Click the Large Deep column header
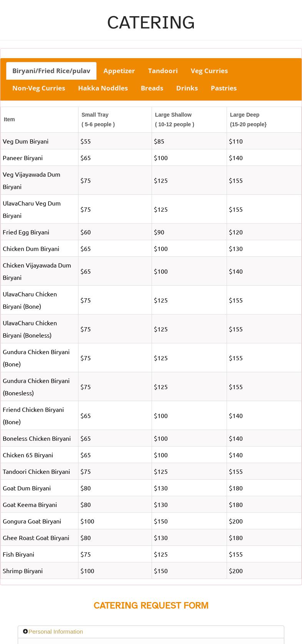This screenshot has height=644, width=302. 245,115
